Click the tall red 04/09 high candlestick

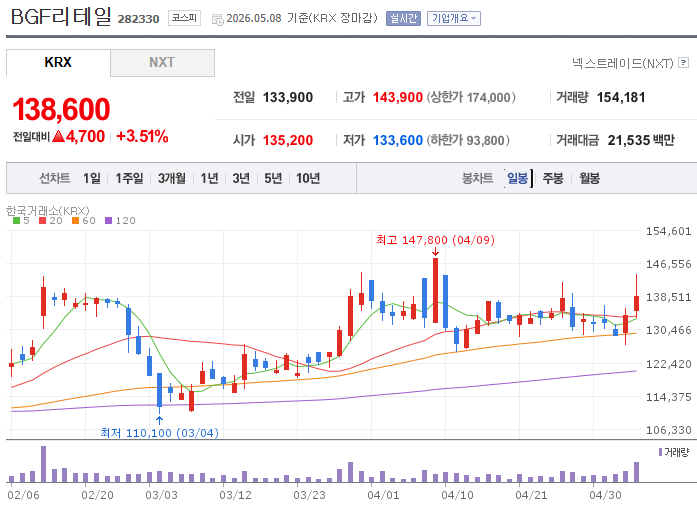click(x=435, y=290)
